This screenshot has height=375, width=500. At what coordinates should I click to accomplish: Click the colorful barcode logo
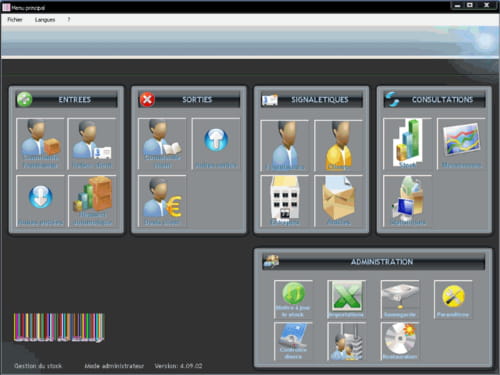click(59, 327)
